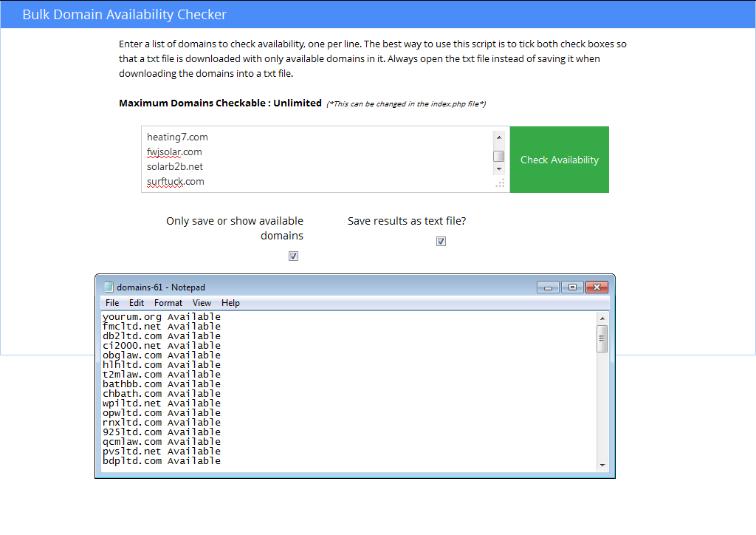The image size is (756, 535).
Task: Click the 'obglaw.com Available' line in Notepad
Action: pos(162,355)
